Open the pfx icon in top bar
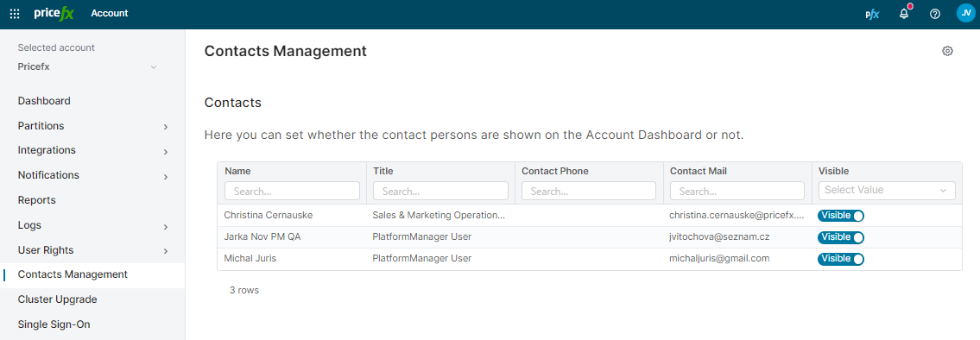Viewport: 980px width, 340px height. pyautogui.click(x=872, y=15)
